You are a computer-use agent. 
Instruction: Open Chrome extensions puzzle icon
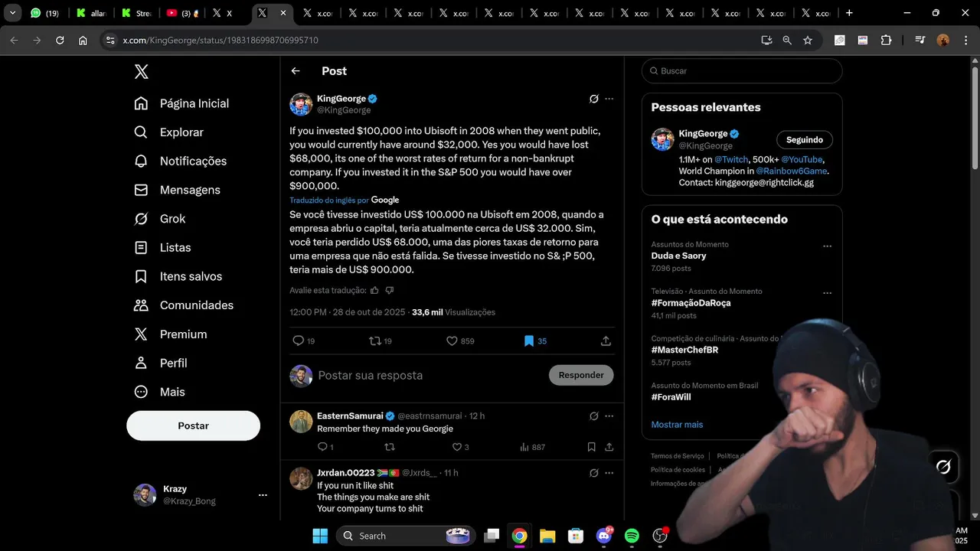click(886, 41)
